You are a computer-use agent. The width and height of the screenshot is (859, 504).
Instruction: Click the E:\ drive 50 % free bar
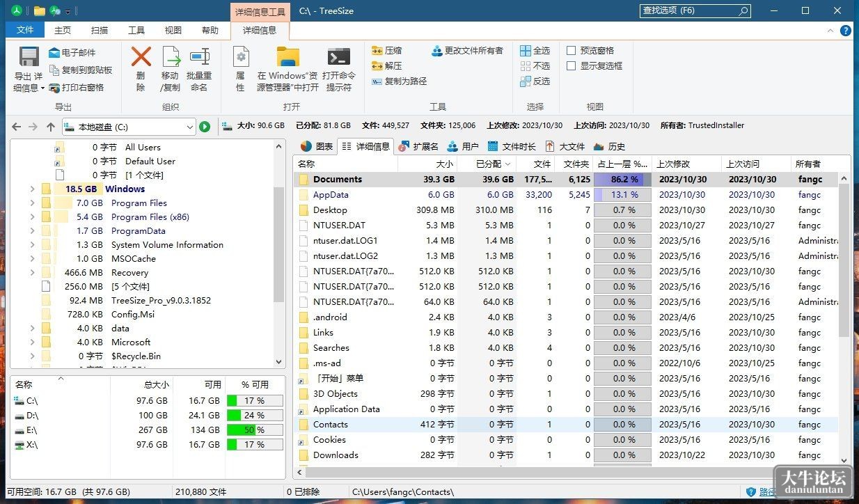[254, 430]
